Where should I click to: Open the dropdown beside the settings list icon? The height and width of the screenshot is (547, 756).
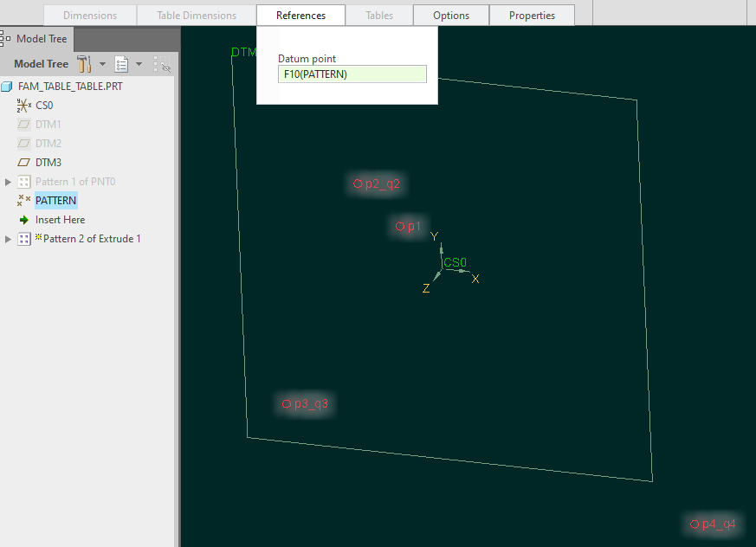click(x=138, y=64)
